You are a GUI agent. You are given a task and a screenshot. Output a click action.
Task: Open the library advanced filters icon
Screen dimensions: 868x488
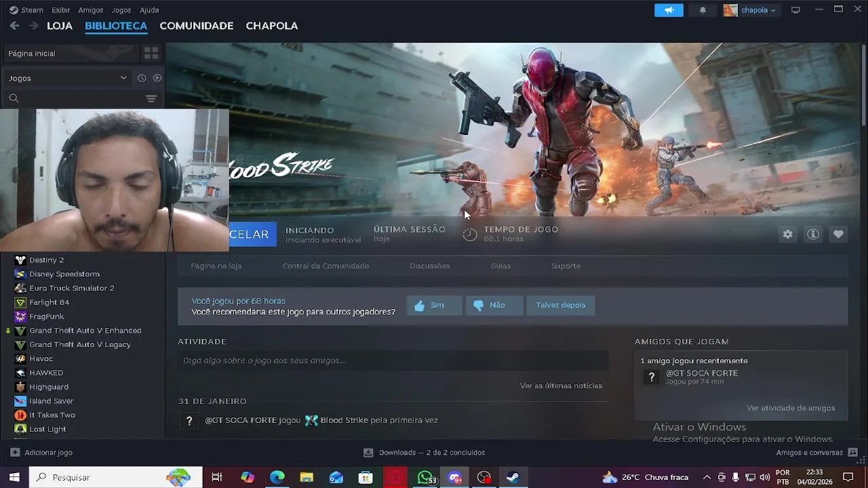click(x=151, y=99)
